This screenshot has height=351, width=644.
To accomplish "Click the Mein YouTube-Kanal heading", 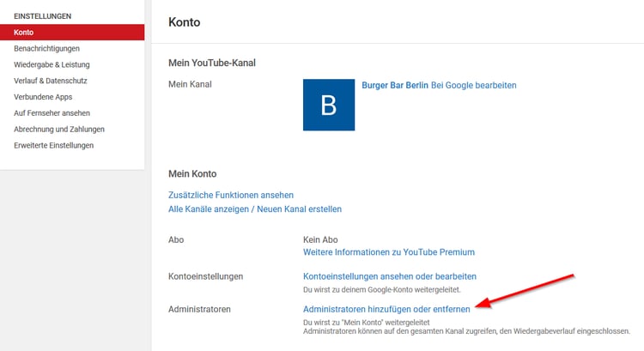I will pos(212,63).
